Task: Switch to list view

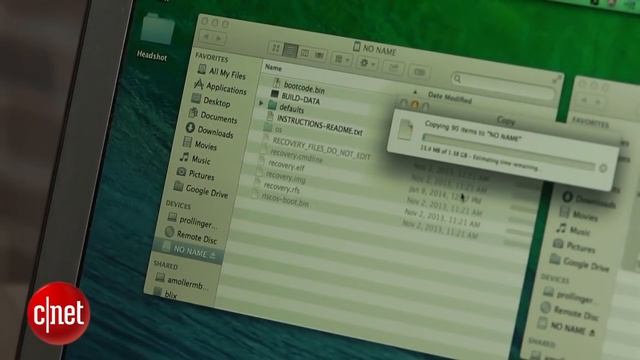Action: point(290,51)
